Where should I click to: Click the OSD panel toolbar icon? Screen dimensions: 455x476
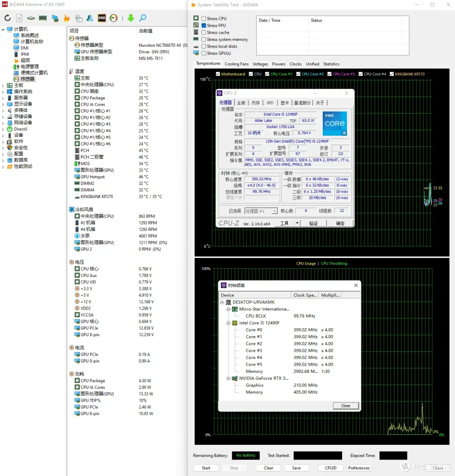pos(102,18)
